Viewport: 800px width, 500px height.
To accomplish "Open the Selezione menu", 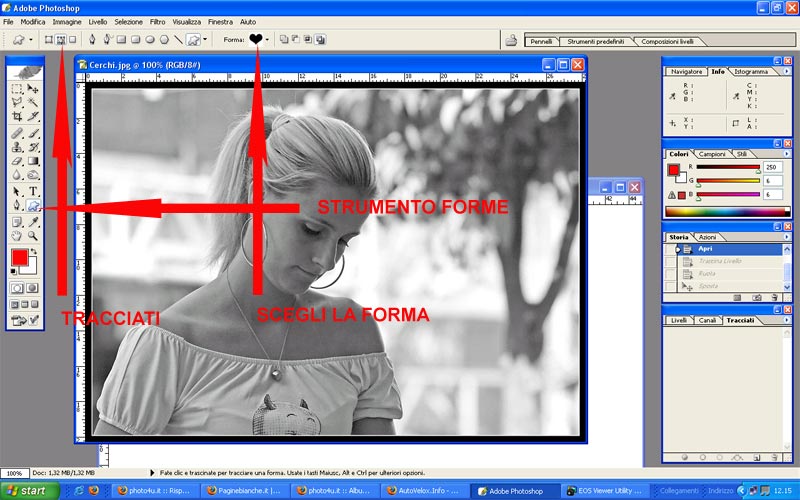I will 128,22.
